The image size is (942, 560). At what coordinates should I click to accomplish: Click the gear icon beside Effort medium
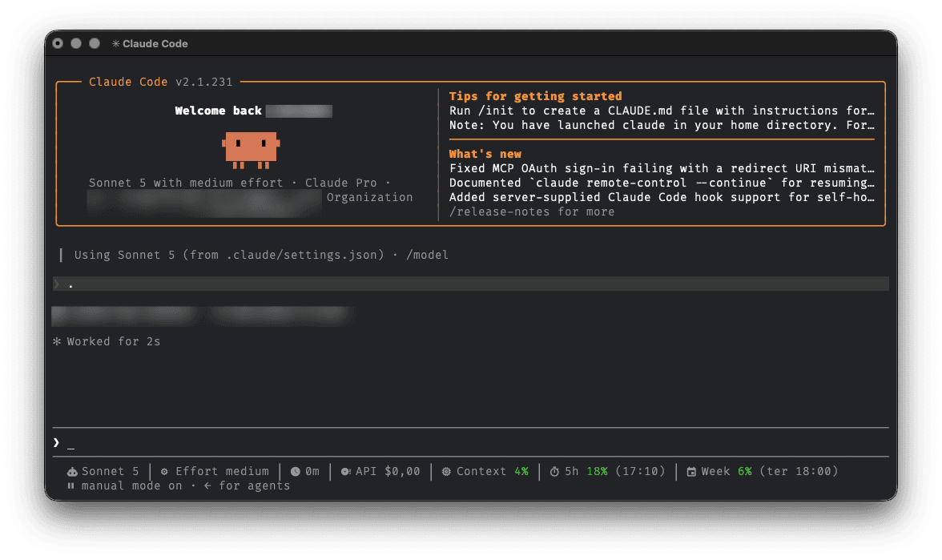point(165,472)
